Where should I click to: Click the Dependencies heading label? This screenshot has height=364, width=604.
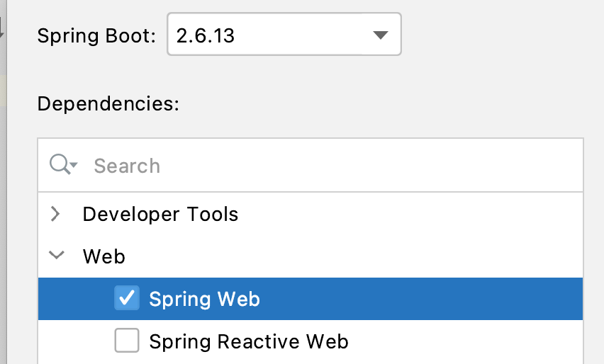pyautogui.click(x=108, y=103)
